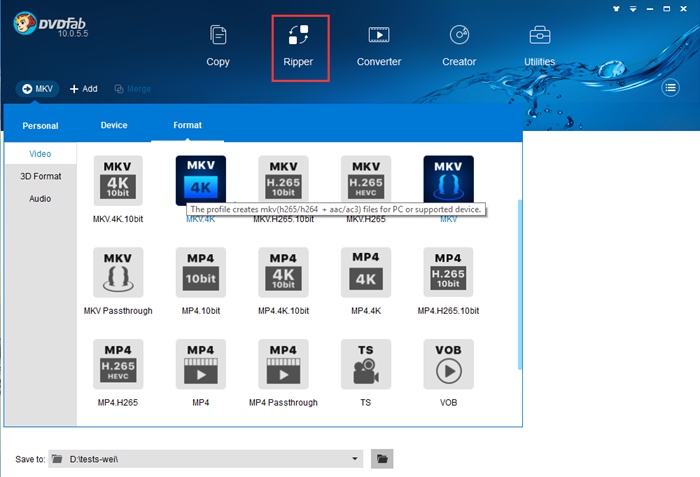
Task: Switch to the Personal tab
Action: [40, 126]
